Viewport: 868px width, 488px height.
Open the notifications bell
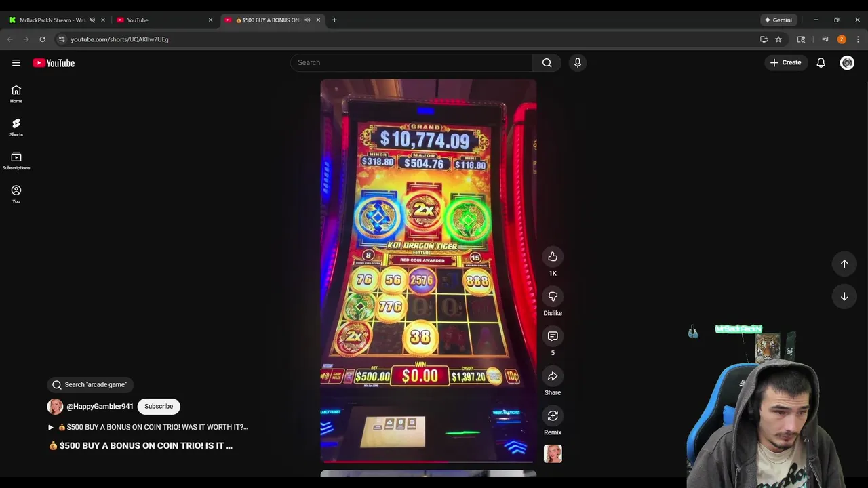[x=821, y=62]
